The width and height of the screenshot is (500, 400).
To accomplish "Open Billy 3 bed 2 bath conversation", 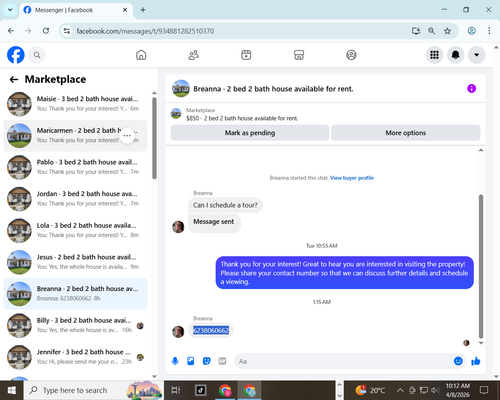I will click(x=75, y=325).
